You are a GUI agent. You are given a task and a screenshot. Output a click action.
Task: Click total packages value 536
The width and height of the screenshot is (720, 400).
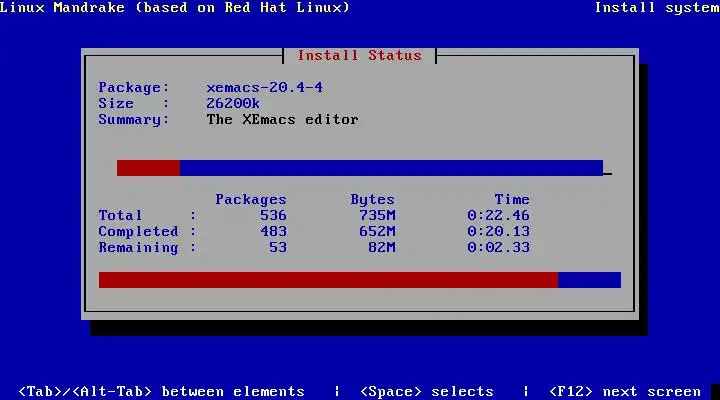pyautogui.click(x=273, y=215)
